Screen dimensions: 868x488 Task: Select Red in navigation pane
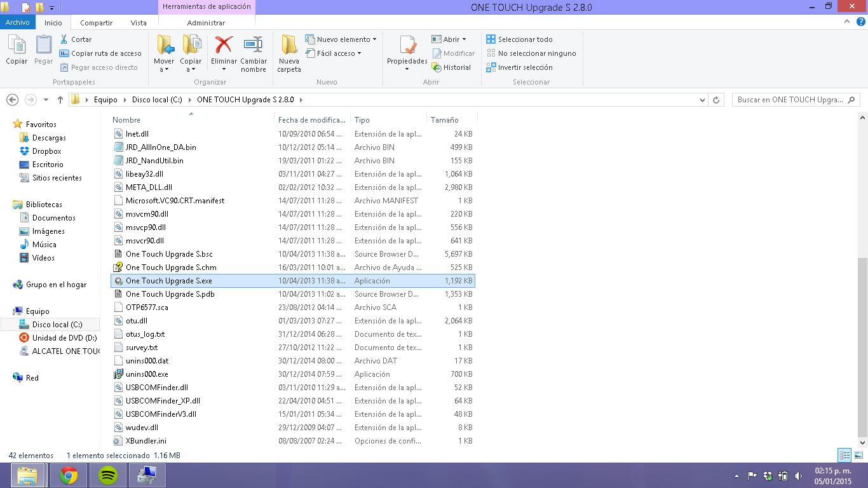tap(32, 378)
